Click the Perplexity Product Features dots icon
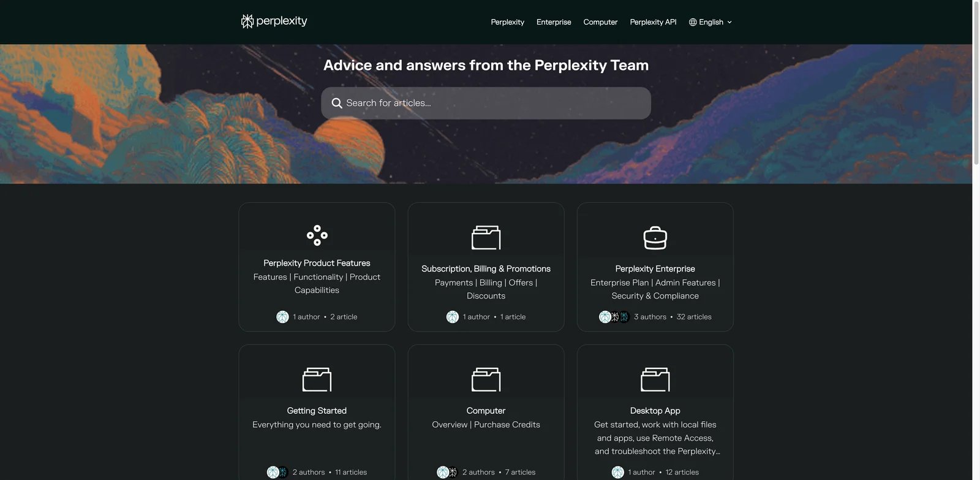980x480 pixels. (317, 235)
